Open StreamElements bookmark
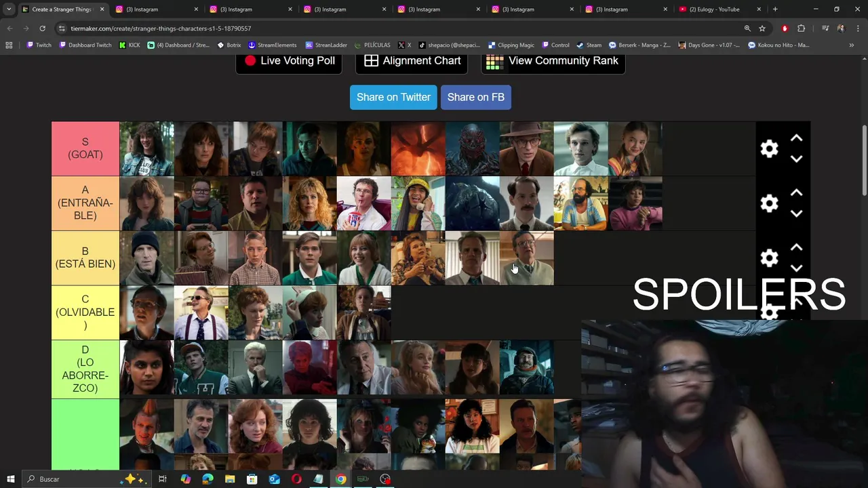 273,45
